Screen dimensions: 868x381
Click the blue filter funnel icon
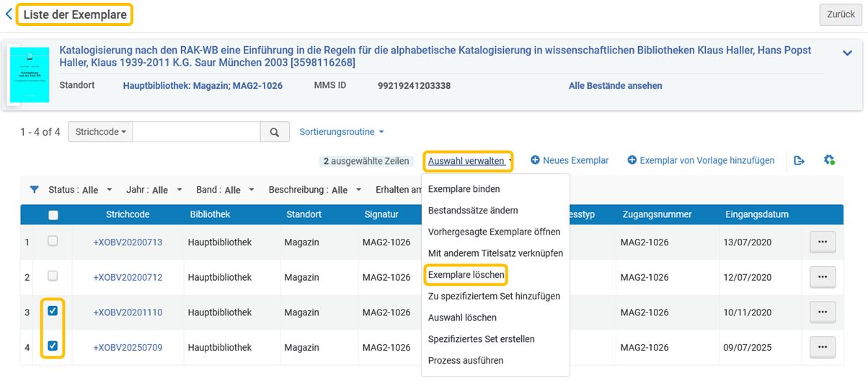coord(34,190)
